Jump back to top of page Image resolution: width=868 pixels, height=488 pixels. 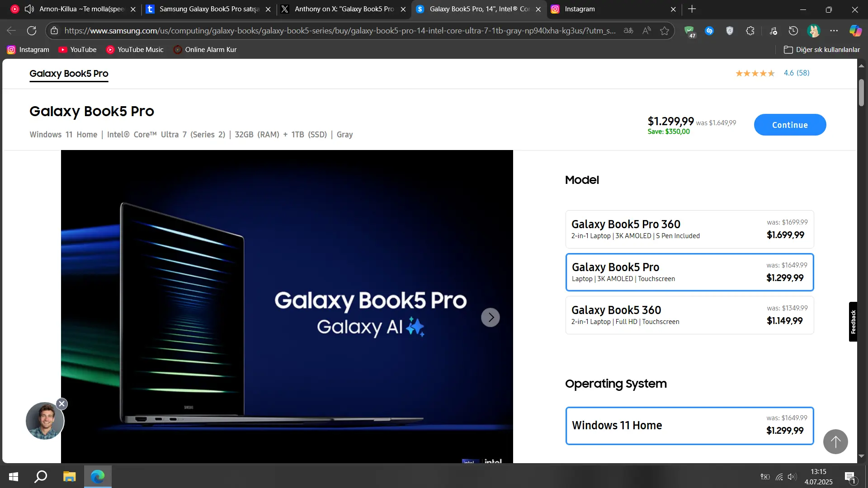835,441
